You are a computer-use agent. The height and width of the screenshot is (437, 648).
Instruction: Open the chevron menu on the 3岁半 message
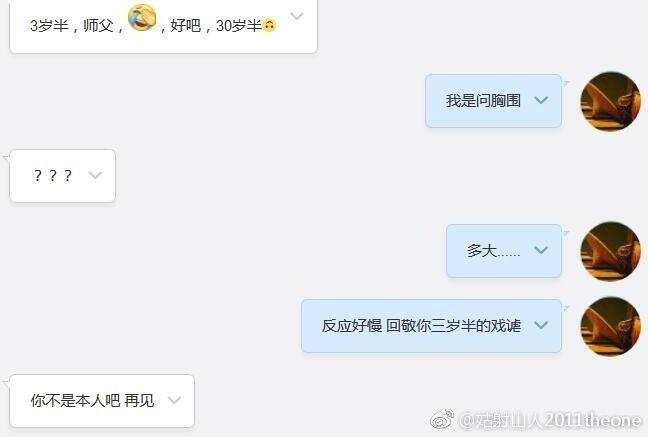297,16
